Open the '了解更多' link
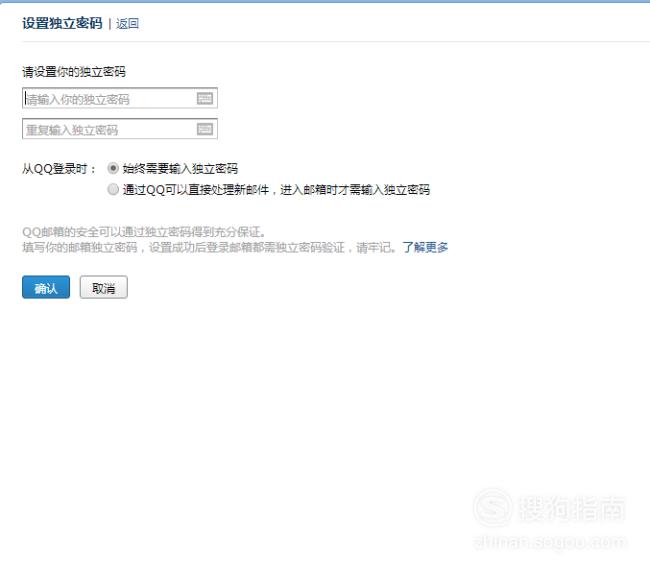 [x=425, y=248]
